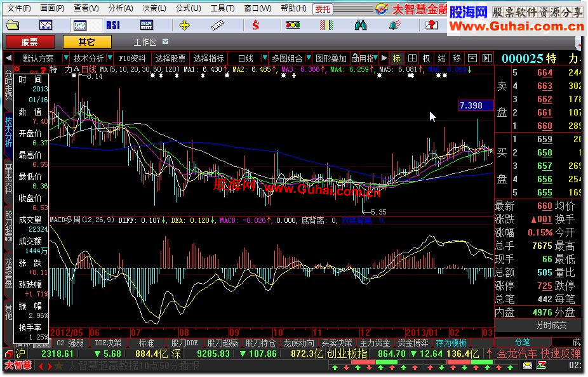This screenshot has width=588, height=377.
Task: Select the 分笔 tab in the right panel
Action: (x=523, y=342)
